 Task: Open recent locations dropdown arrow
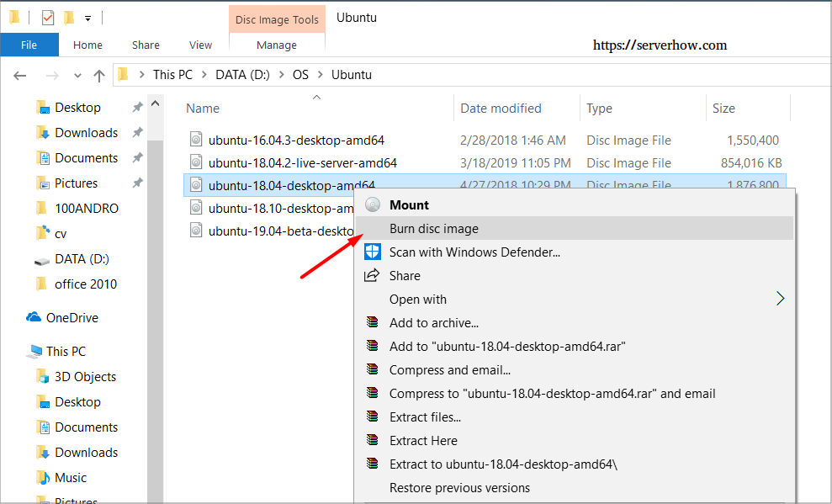click(77, 76)
